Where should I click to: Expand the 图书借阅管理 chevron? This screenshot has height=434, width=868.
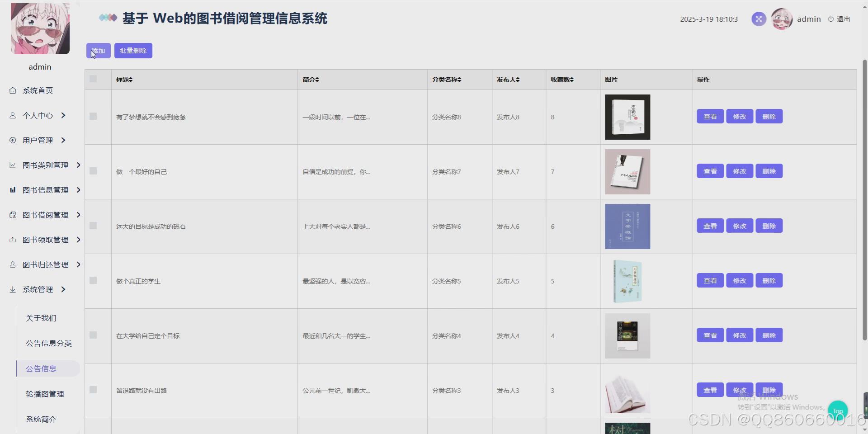coord(78,215)
